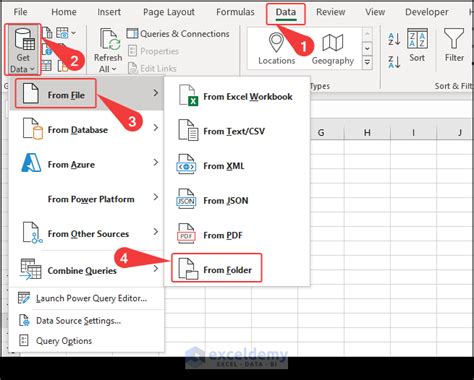Open the Get Data dropdown button
This screenshot has height=380, width=474.
coord(23,50)
